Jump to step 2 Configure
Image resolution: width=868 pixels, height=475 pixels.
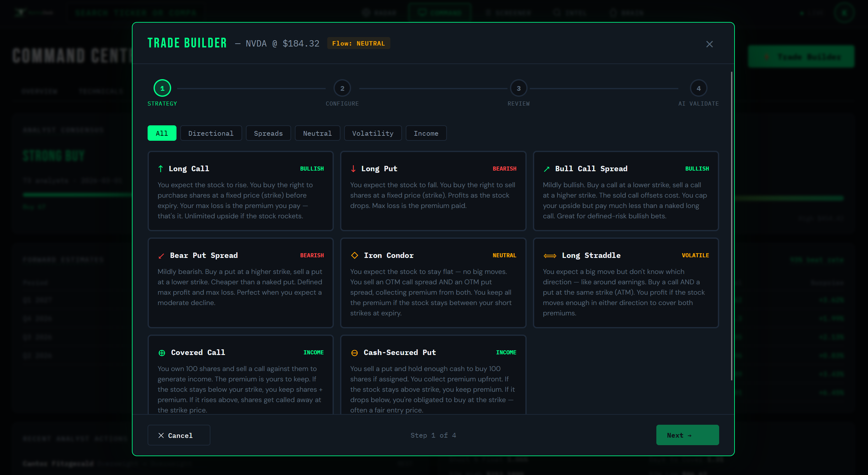(342, 88)
